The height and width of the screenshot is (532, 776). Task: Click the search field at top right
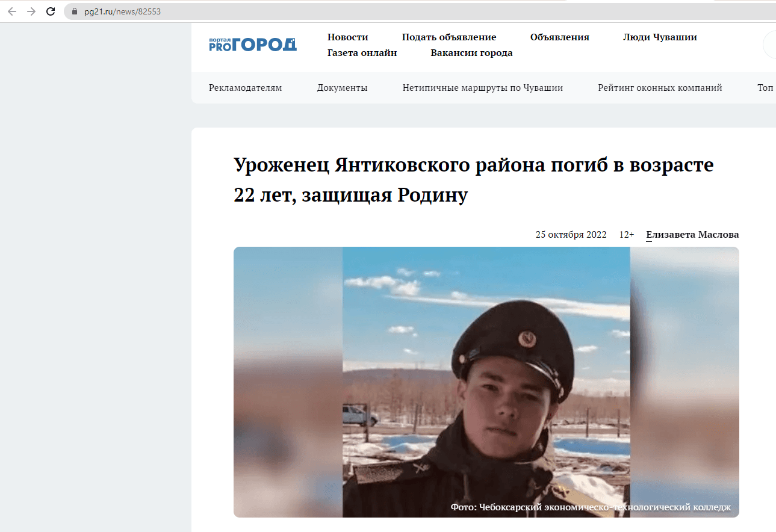coord(769,45)
